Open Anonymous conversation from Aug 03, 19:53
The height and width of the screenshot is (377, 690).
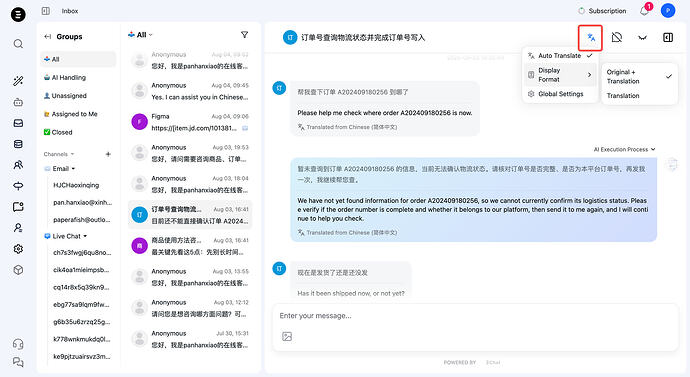coord(190,153)
